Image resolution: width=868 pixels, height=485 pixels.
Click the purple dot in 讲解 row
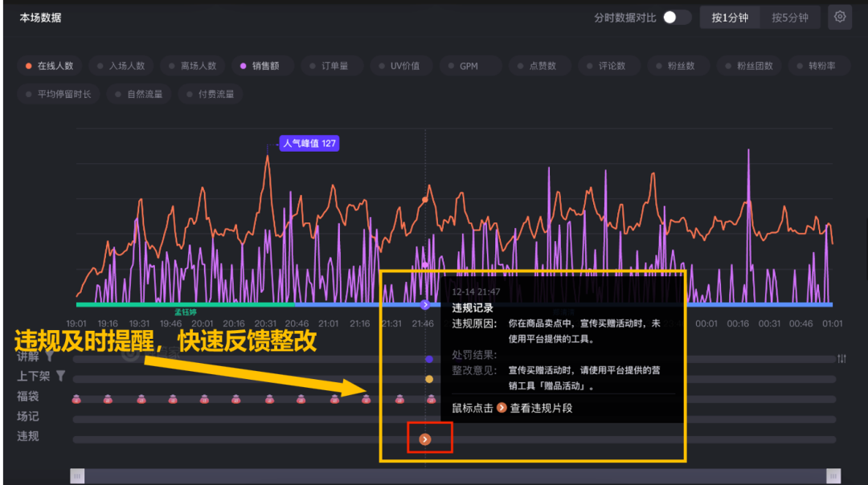pos(429,359)
